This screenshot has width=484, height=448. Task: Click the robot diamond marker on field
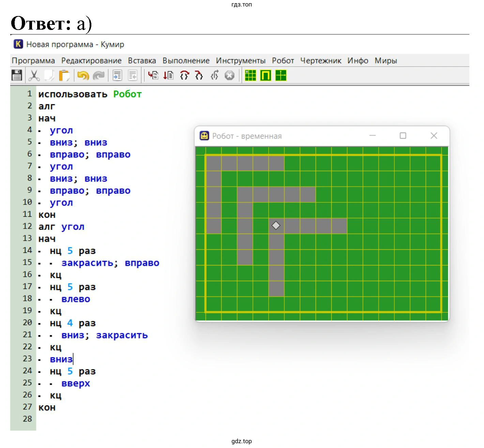pos(276,226)
